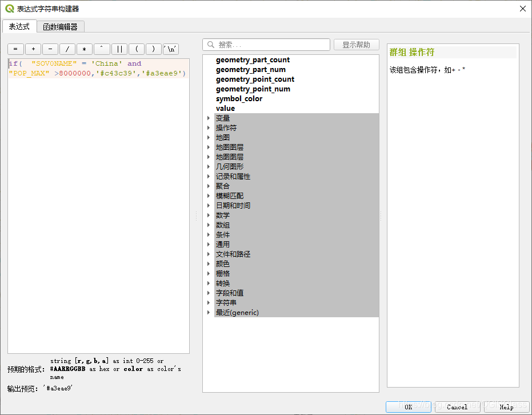Insert the multiplication asterisk operator

(x=85, y=49)
